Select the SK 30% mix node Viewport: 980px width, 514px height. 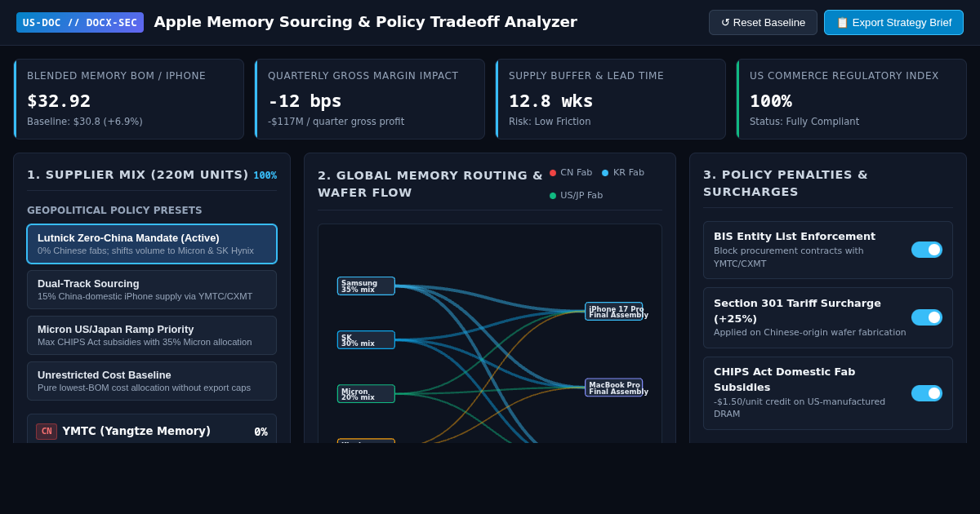pyautogui.click(x=366, y=339)
